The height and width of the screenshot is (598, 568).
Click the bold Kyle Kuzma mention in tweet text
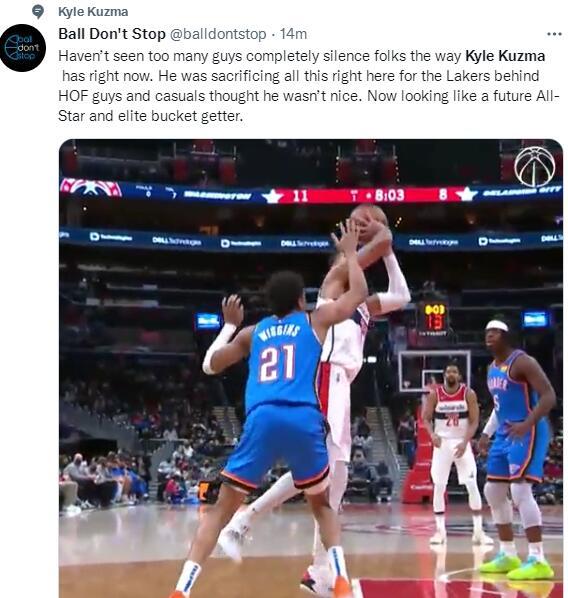[505, 56]
